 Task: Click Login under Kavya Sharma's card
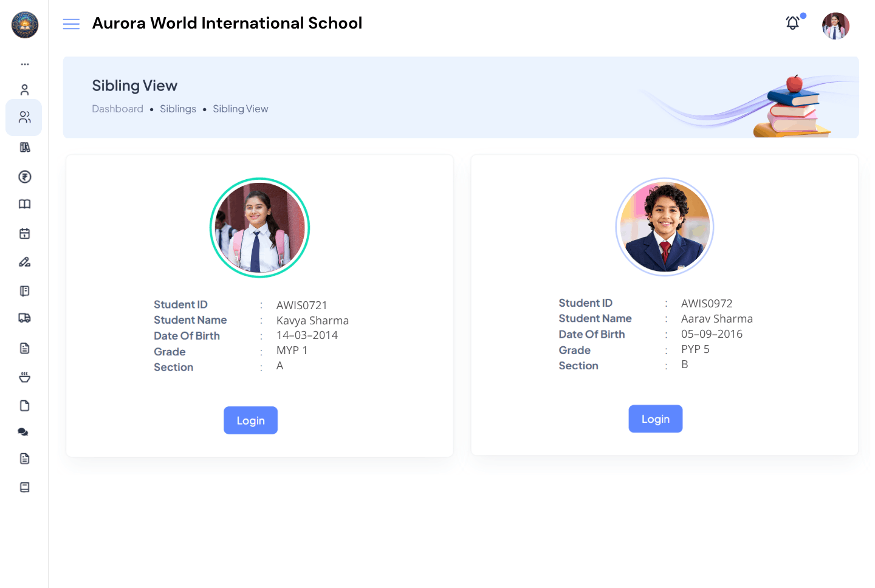[250, 420]
